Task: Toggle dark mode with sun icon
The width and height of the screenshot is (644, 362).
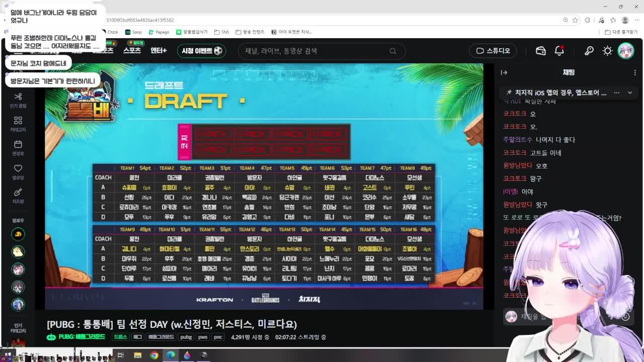Action: pyautogui.click(x=608, y=51)
